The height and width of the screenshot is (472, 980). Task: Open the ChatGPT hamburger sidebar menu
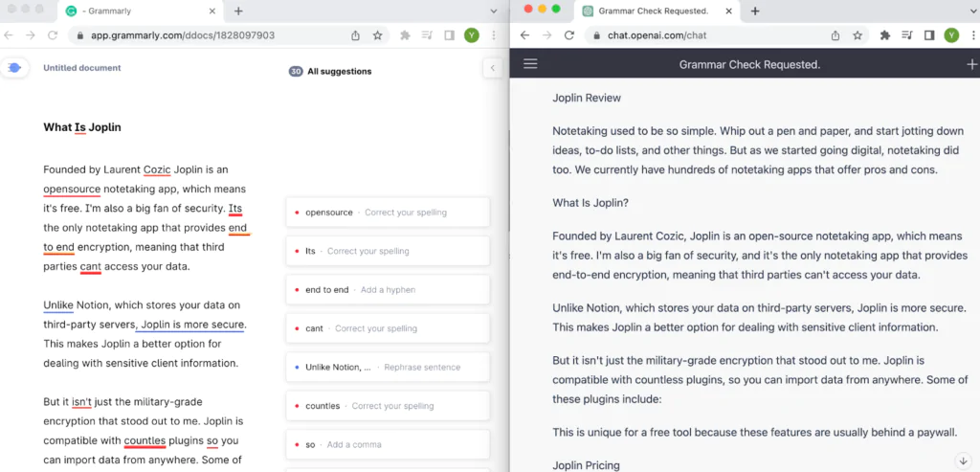(x=530, y=64)
